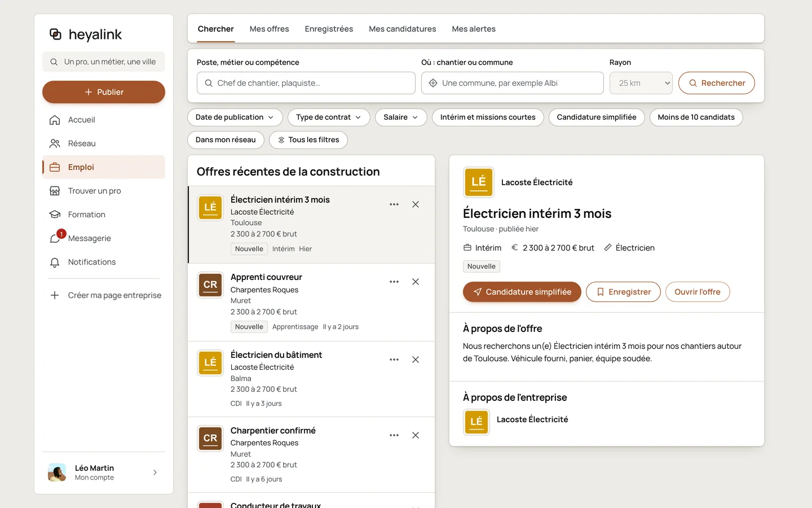The height and width of the screenshot is (508, 812).
Task: Focus the sidebar search field
Action: tap(104, 62)
